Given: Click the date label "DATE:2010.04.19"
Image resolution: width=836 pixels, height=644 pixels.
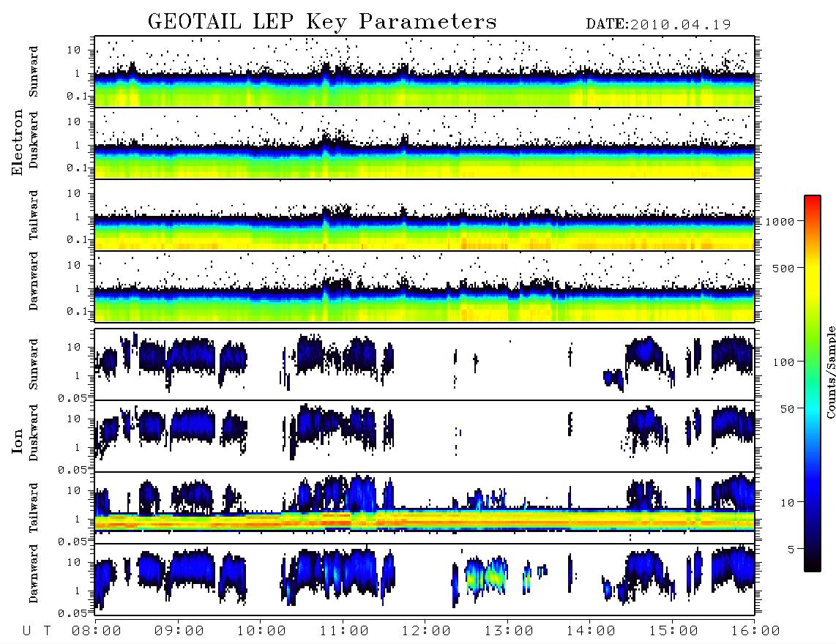Looking at the screenshot, I should (658, 24).
